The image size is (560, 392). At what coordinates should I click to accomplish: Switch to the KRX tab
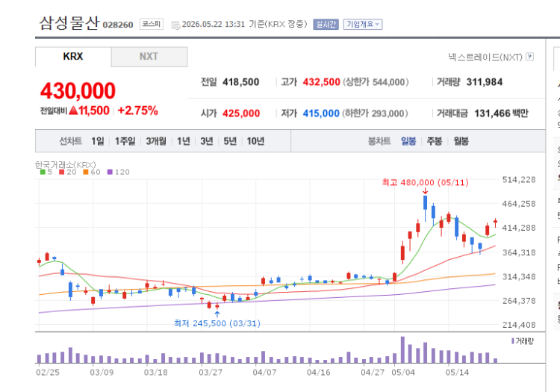pos(73,57)
